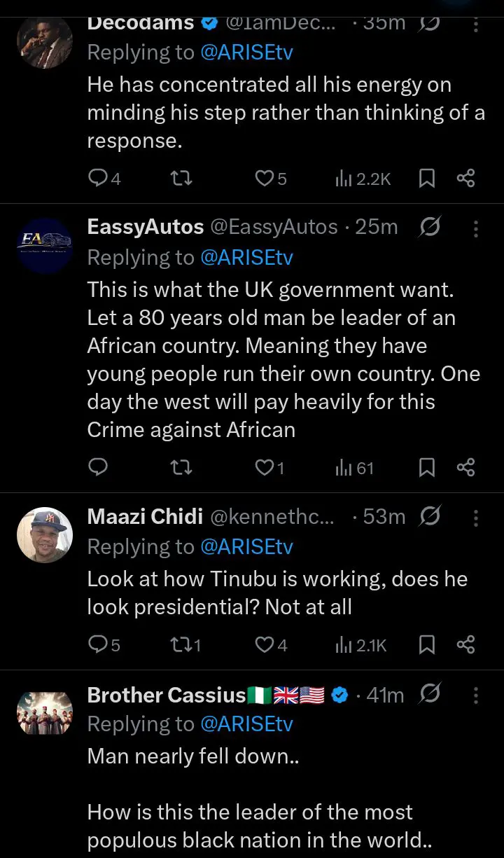Retweet Decodams' reply
Screen dimensions: 504x858
point(181,179)
